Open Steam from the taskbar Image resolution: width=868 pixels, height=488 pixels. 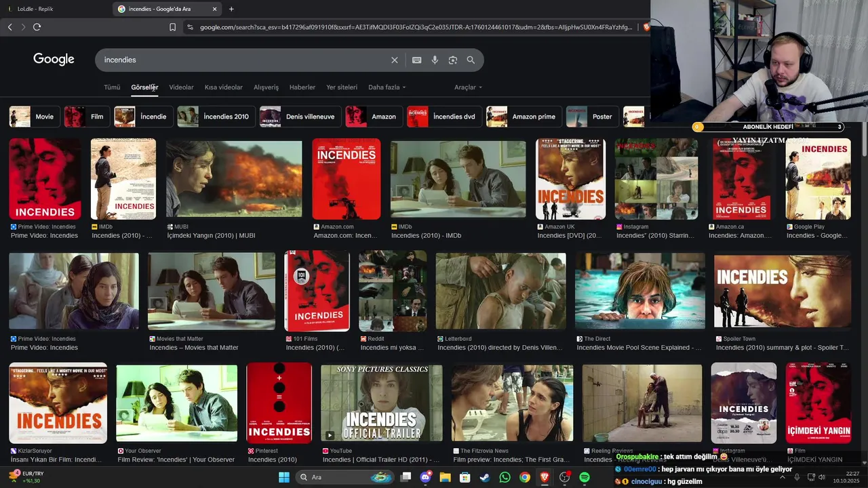click(x=485, y=477)
